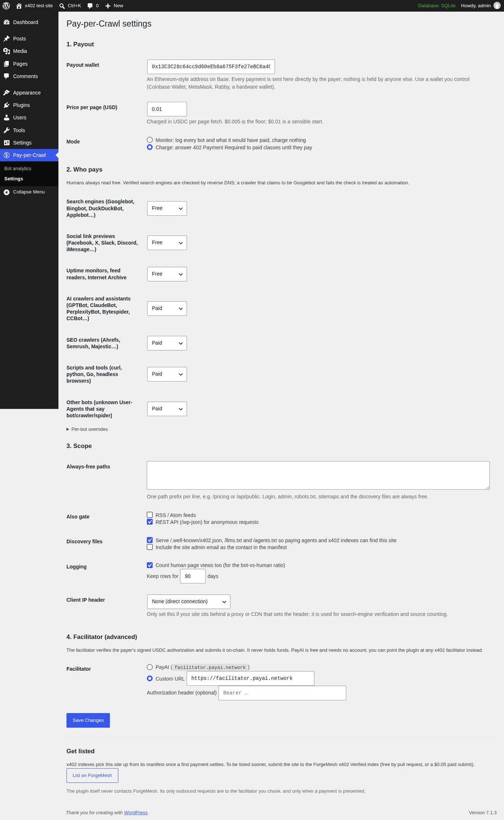
Task: Open Search engines pricing dropdown
Action: tap(167, 208)
